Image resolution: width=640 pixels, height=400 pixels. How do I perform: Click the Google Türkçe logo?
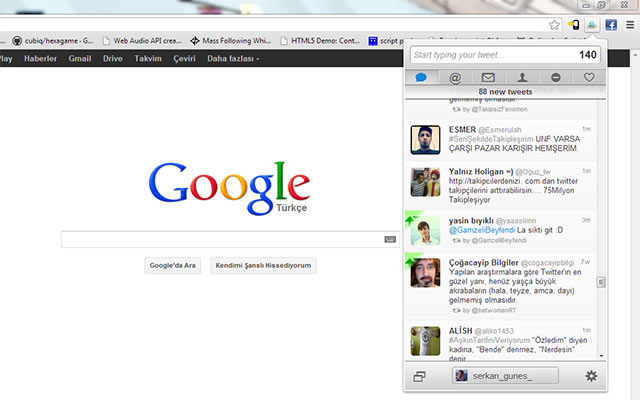[229, 188]
